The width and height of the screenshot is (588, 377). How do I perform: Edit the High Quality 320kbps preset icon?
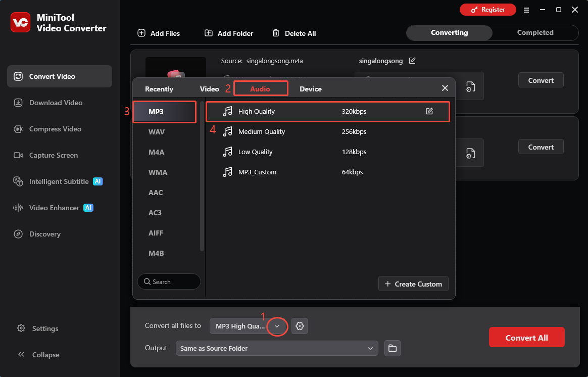pyautogui.click(x=429, y=111)
